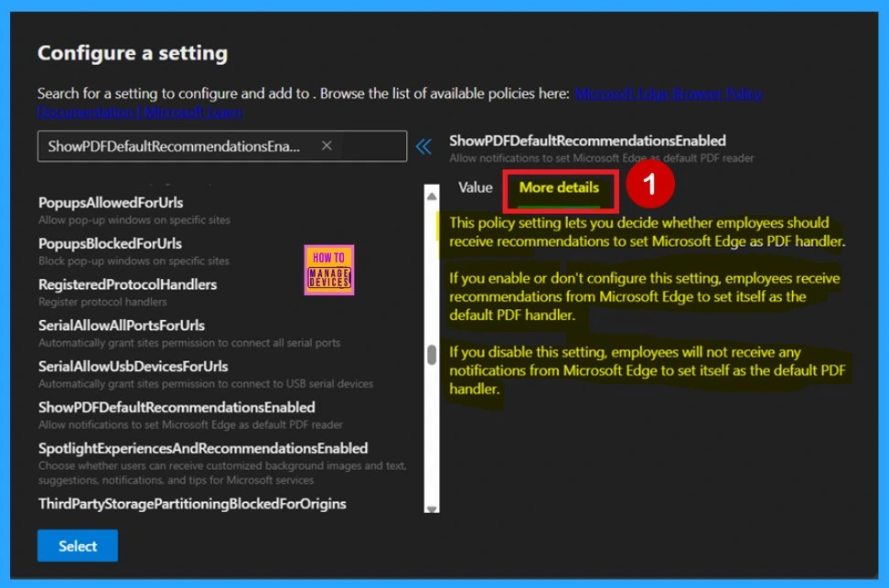889x588 pixels.
Task: Clear the search field with the X icon
Action: (327, 145)
